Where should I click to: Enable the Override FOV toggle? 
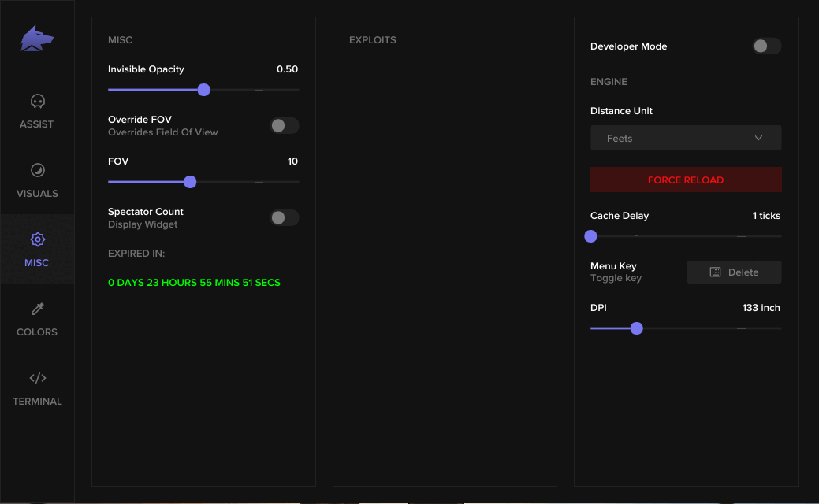(284, 125)
